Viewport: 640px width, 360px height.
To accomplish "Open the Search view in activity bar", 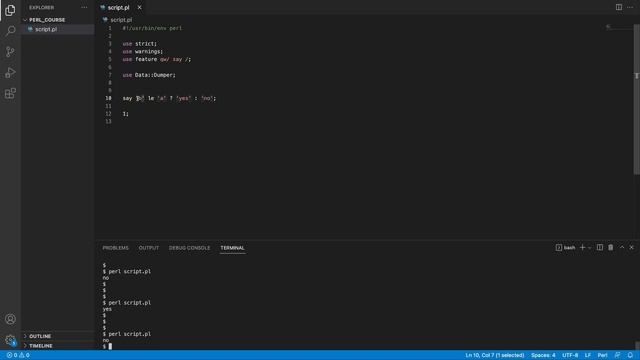I will [10, 31].
